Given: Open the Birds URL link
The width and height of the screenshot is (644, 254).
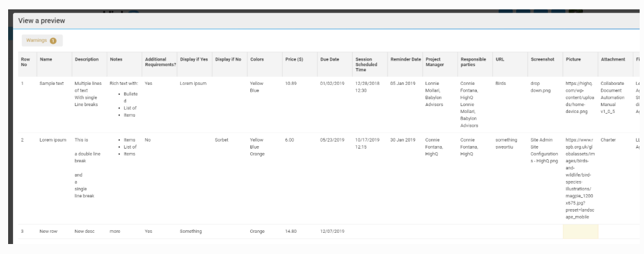Looking at the screenshot, I should click(500, 83).
